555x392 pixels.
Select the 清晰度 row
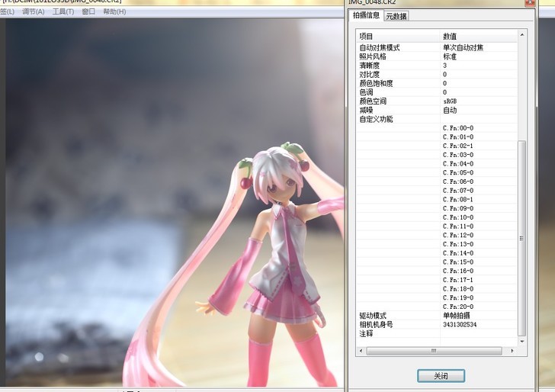[437, 66]
